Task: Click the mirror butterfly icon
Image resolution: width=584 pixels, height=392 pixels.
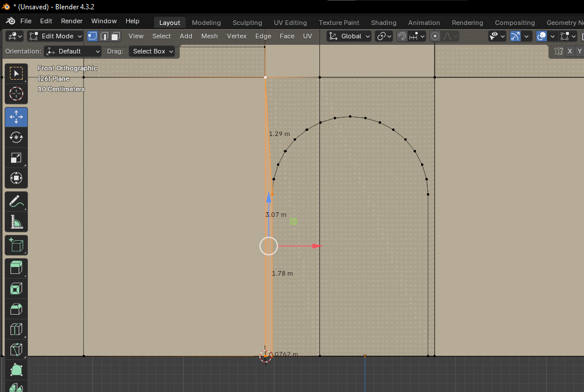Action: 558,51
